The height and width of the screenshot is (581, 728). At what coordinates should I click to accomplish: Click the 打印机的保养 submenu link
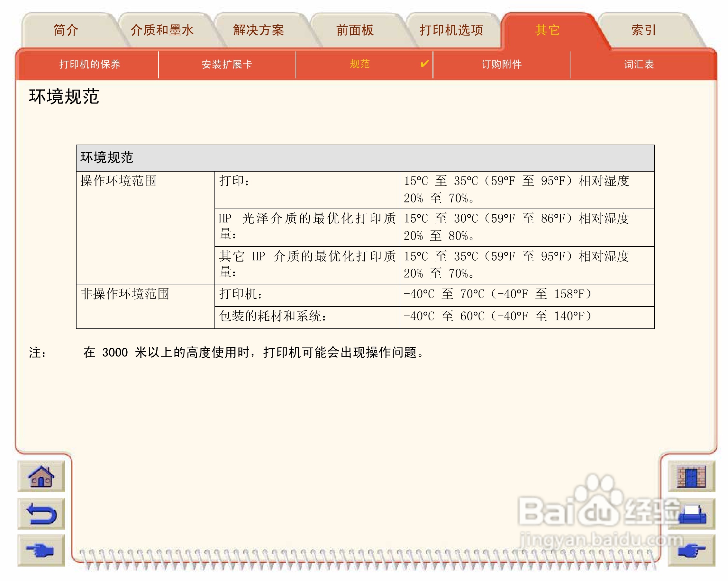[x=89, y=64]
